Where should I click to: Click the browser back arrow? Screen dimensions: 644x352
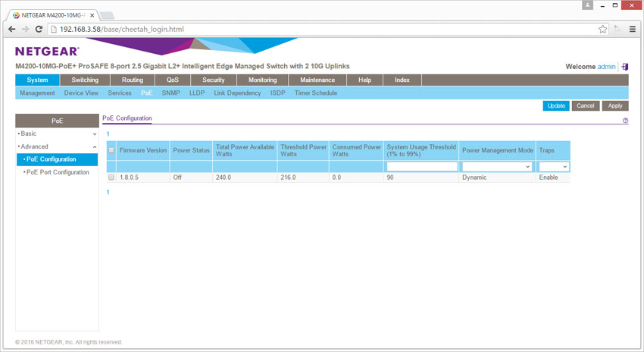[x=12, y=29]
